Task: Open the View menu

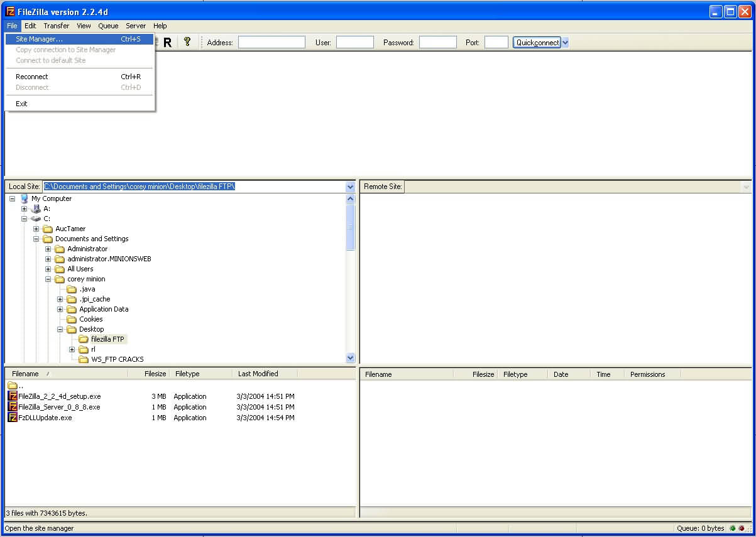Action: [x=84, y=26]
